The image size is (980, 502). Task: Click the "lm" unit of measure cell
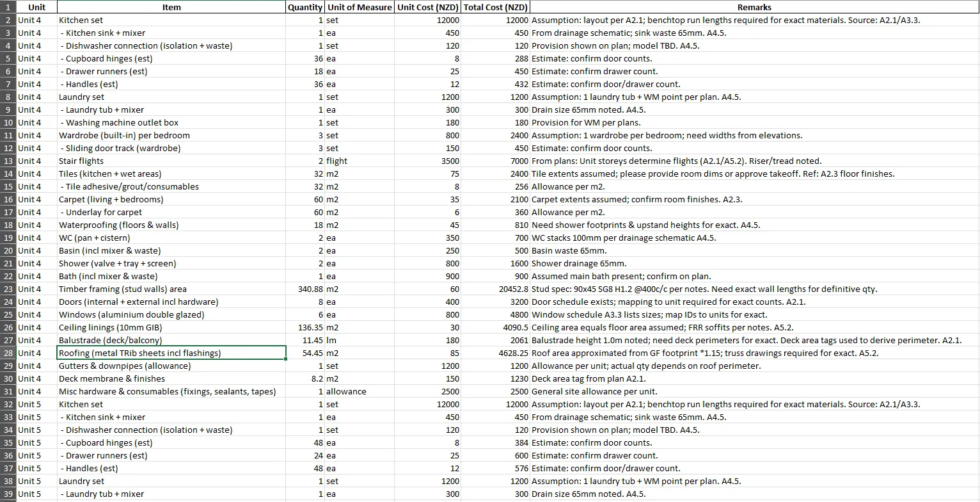tap(360, 340)
